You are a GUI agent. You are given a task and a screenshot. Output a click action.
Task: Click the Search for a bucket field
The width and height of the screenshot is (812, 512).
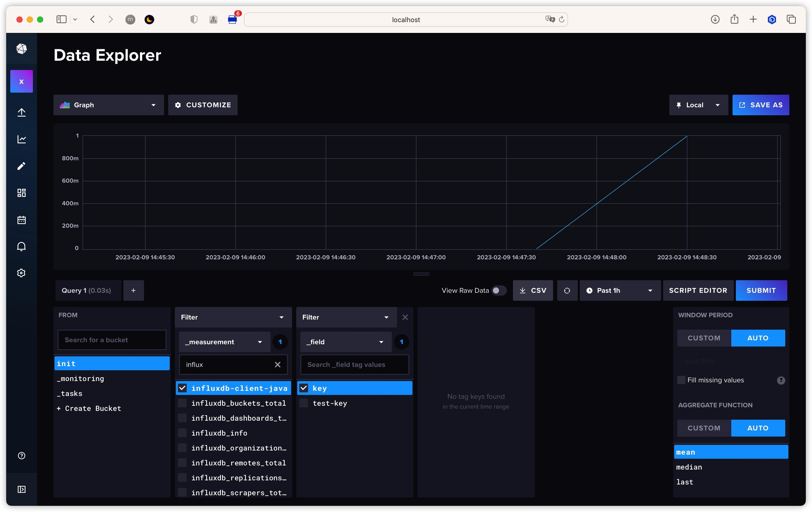[112, 340]
